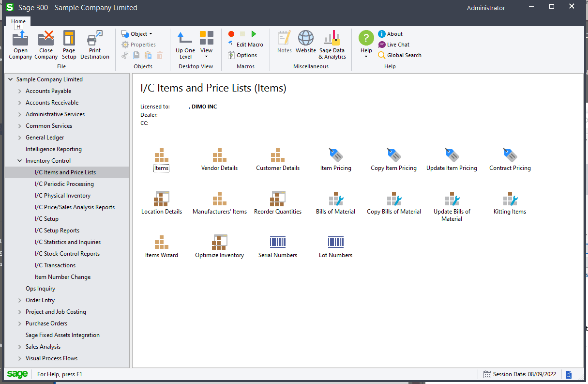Screen dimensions: 588x384
Task: Select I/C Setup folder
Action: click(46, 219)
